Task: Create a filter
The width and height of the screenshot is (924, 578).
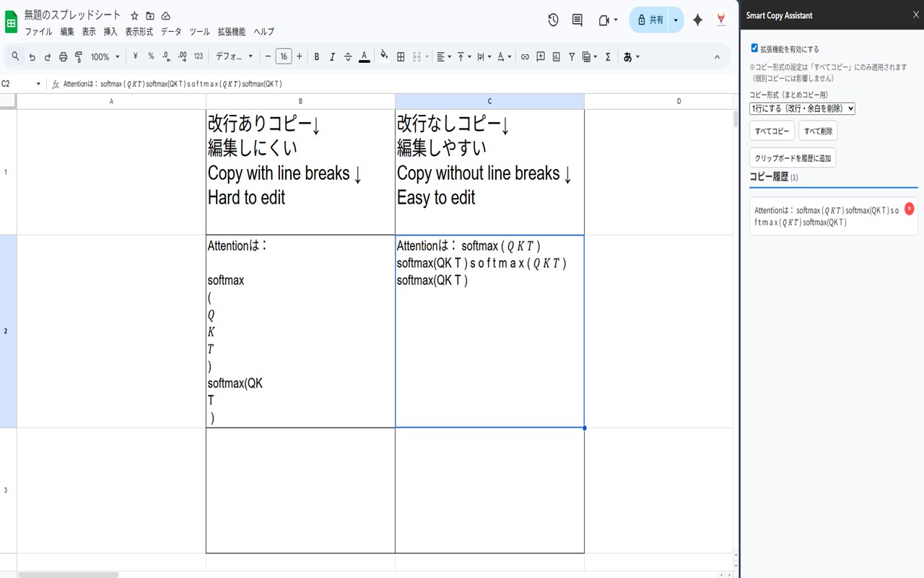Action: point(572,56)
